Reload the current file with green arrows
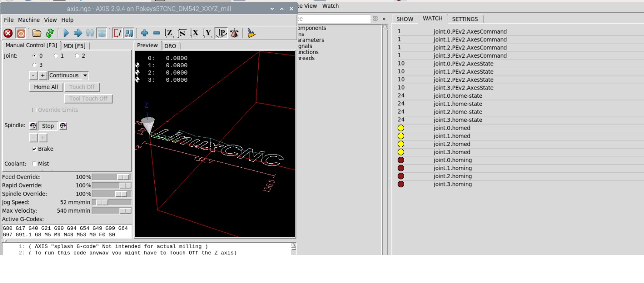The width and height of the screenshot is (644, 283). point(49,33)
